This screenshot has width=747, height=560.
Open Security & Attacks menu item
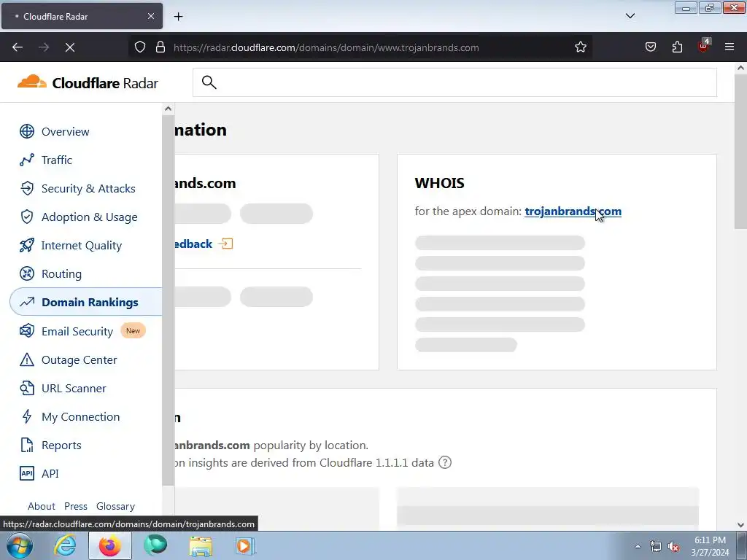[x=88, y=189]
